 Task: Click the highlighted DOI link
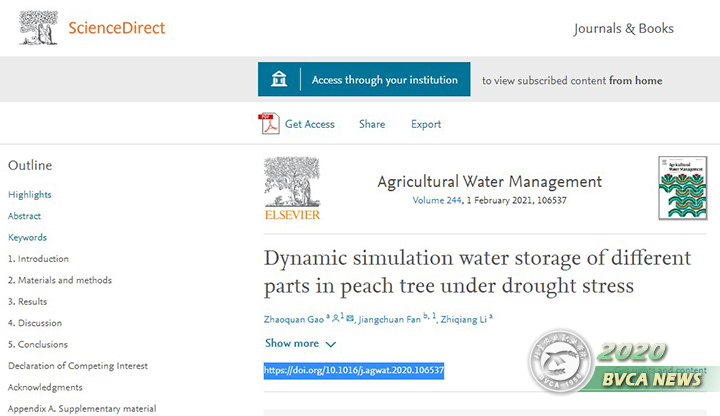pos(354,370)
